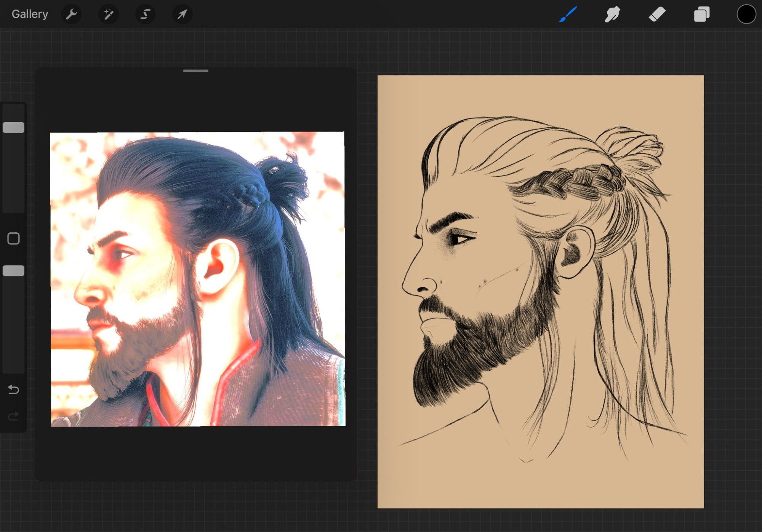Select the Brush tool

coord(568,14)
